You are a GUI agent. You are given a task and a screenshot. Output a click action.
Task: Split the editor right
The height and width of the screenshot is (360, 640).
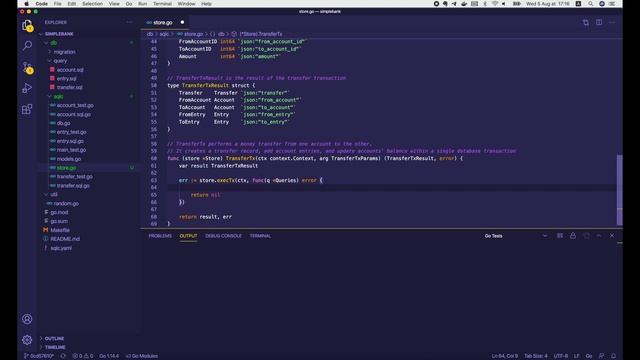(599, 22)
